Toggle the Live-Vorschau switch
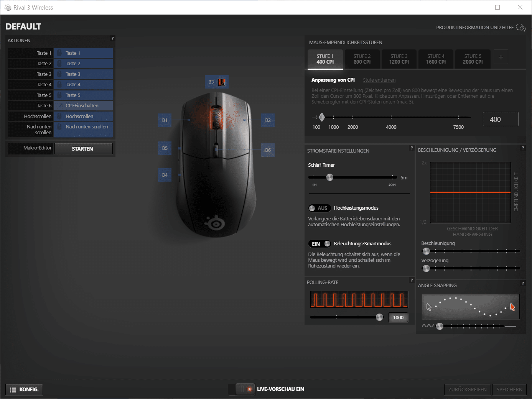The height and width of the screenshot is (399, 532). [242, 389]
